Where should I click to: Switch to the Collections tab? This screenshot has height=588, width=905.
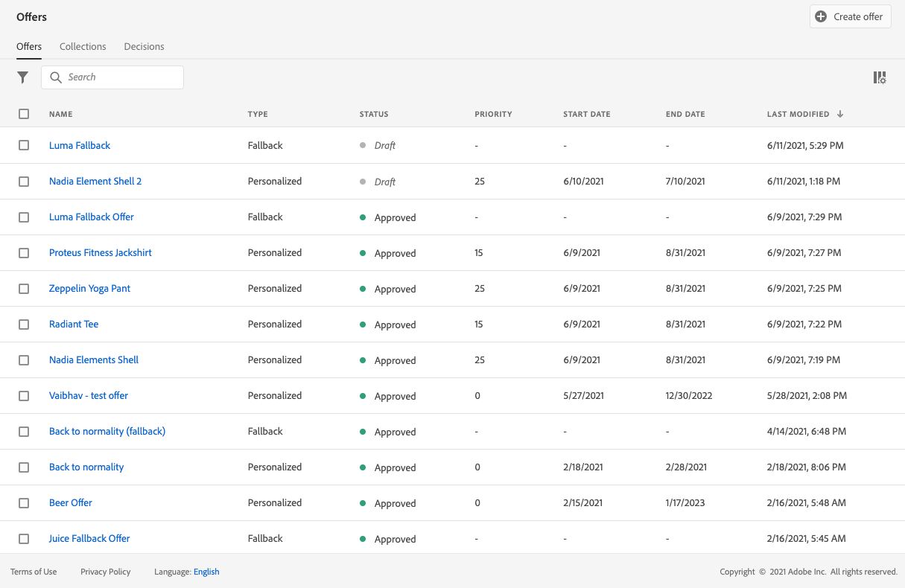tap(83, 46)
